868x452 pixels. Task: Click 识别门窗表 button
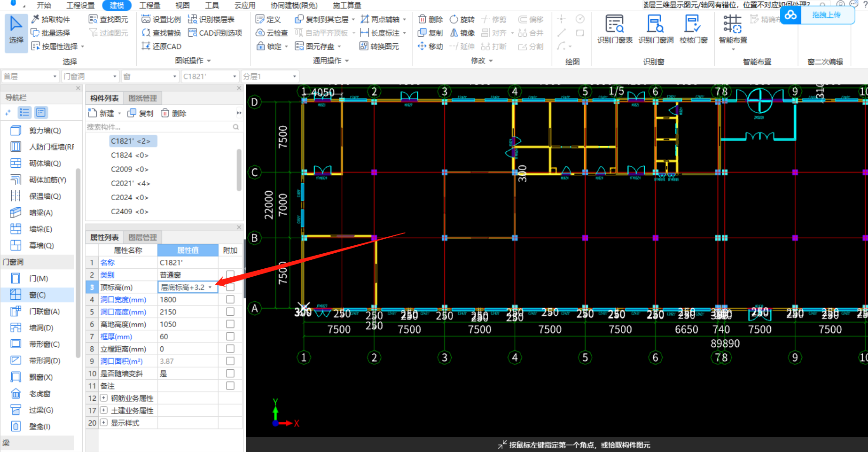click(x=615, y=29)
